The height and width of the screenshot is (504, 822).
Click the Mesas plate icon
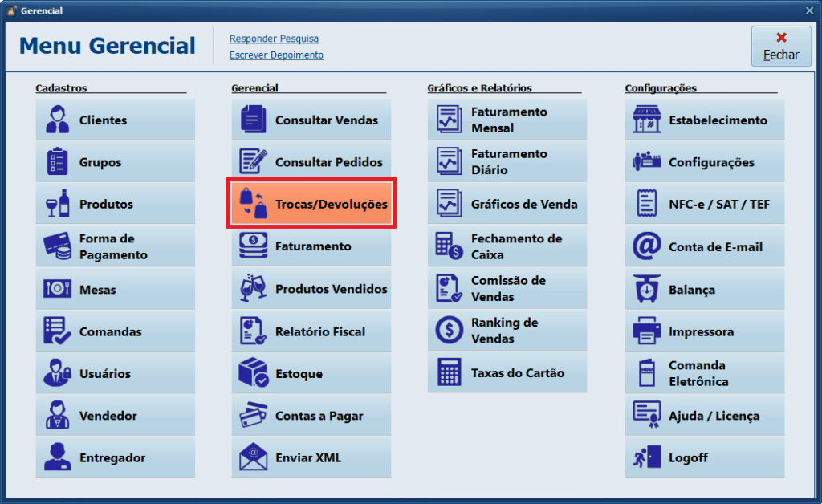coord(58,290)
